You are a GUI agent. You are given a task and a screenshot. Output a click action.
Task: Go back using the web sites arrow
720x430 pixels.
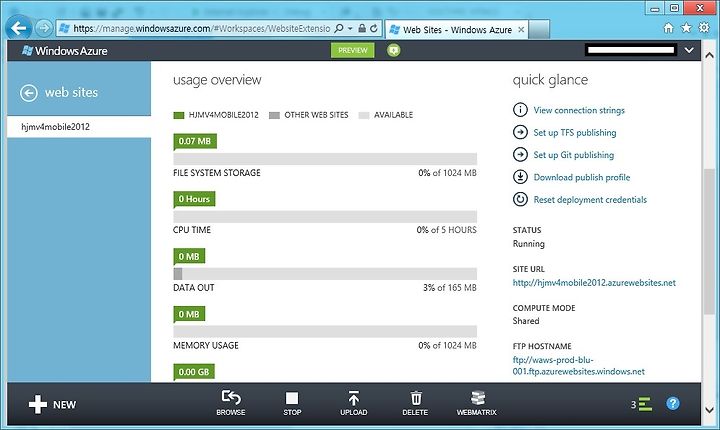point(28,93)
